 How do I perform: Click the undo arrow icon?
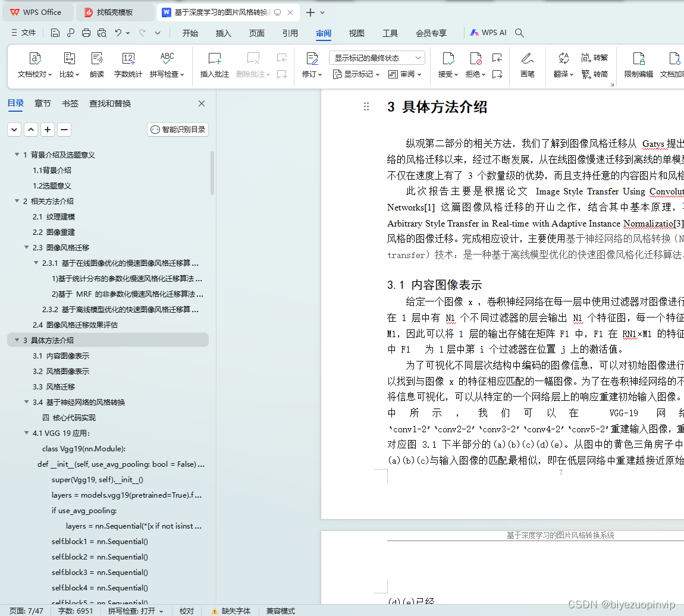tap(118, 33)
